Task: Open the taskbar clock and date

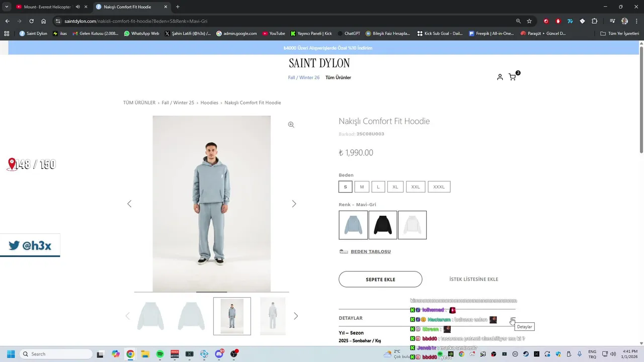Action: 630,354
